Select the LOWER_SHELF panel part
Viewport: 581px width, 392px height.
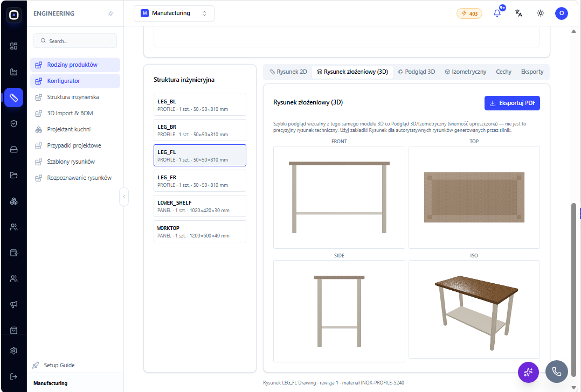(x=200, y=206)
